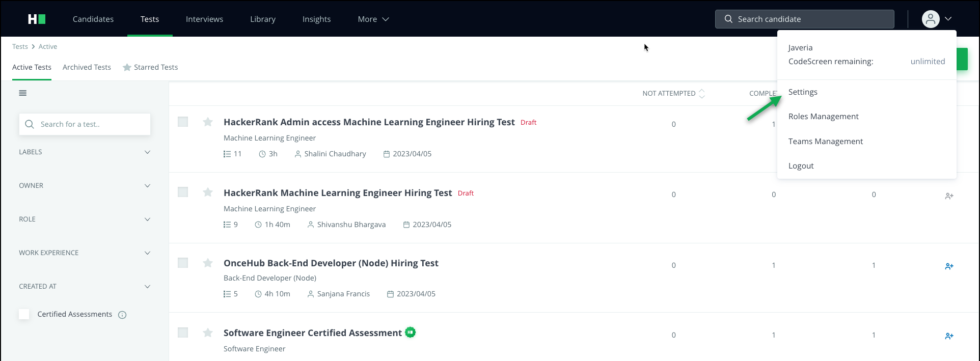The width and height of the screenshot is (980, 361).
Task: Open the Insights tab
Action: point(316,19)
